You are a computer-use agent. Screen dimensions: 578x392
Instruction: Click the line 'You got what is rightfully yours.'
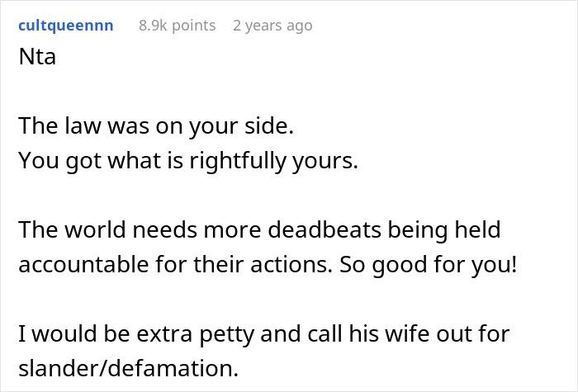188,161
